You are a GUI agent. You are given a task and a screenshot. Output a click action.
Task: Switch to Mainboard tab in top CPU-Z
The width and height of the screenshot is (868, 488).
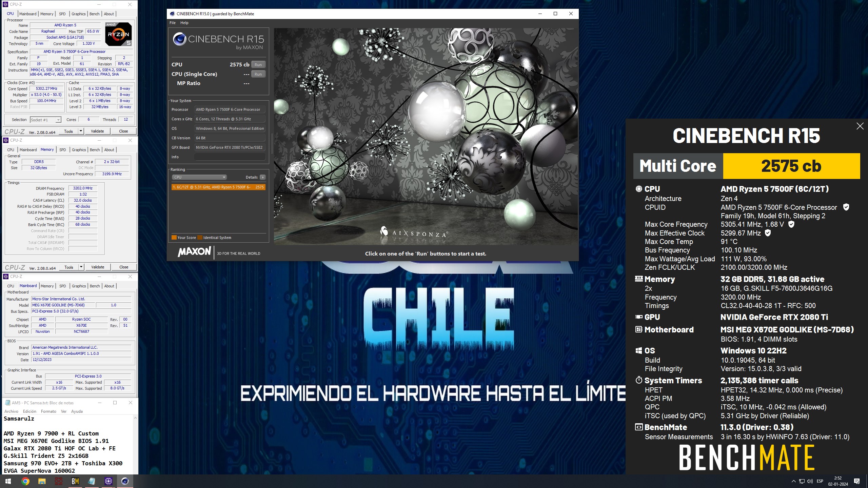(x=28, y=14)
